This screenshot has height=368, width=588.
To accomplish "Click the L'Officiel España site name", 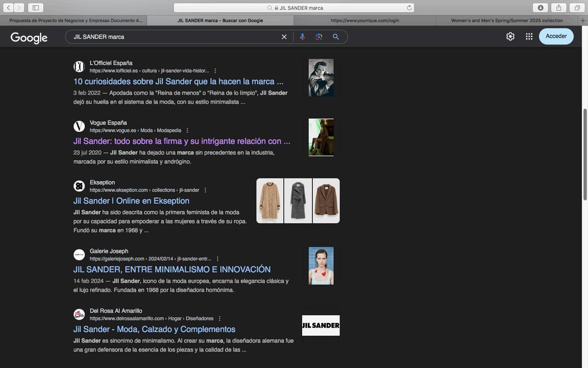I will coord(111,63).
